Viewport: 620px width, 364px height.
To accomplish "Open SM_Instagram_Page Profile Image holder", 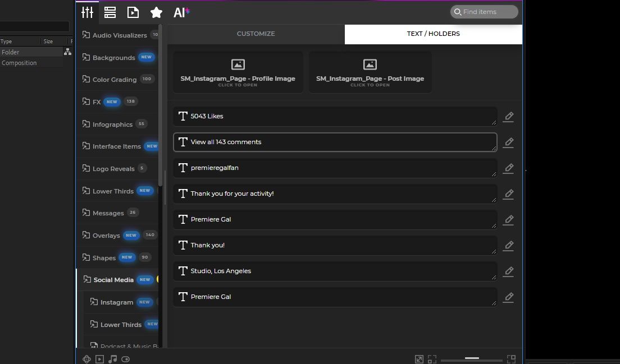I will (x=238, y=72).
